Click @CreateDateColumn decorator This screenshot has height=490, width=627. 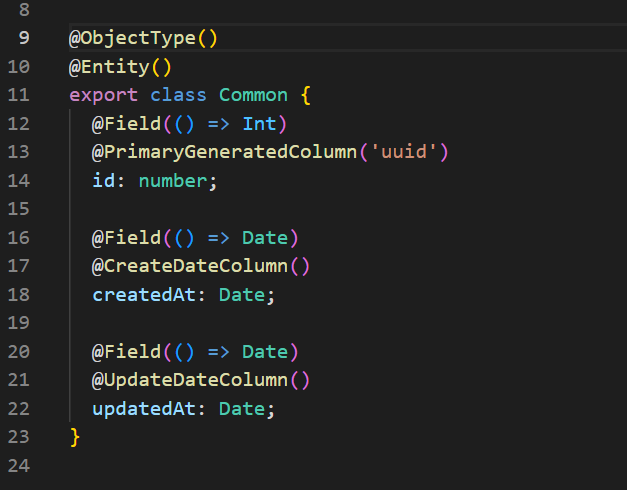(x=190, y=266)
